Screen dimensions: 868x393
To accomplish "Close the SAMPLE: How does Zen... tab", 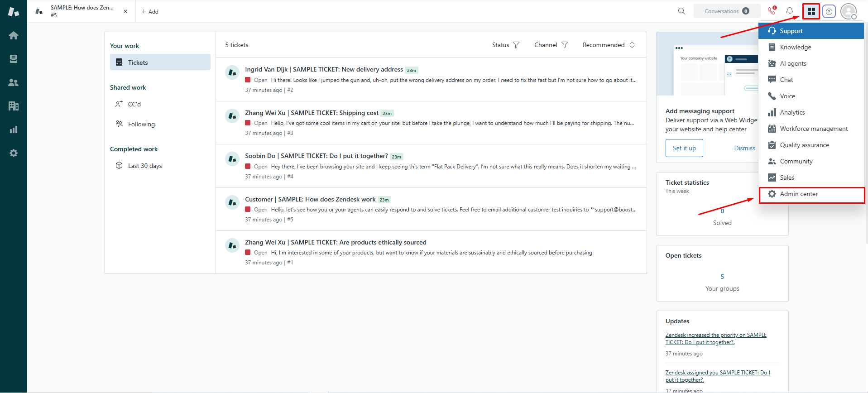I will pos(125,11).
